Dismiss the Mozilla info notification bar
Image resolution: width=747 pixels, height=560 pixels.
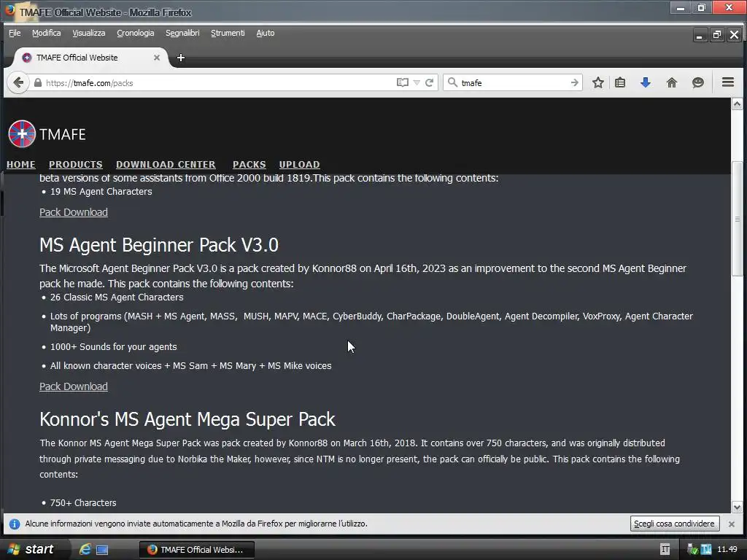(732, 524)
